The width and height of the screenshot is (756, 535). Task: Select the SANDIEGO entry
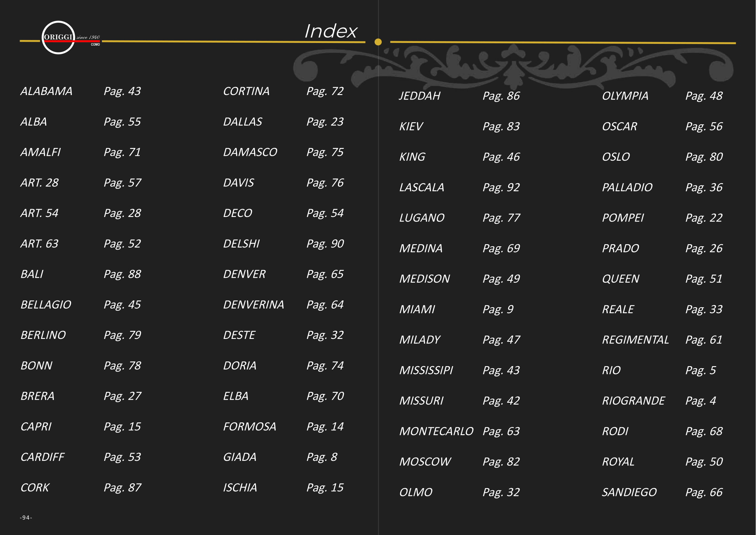pos(629,492)
